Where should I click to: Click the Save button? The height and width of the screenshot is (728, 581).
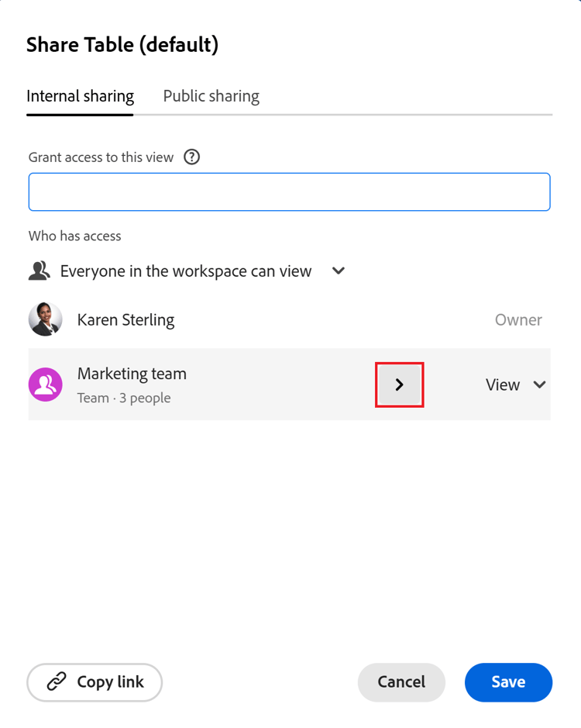tap(508, 682)
